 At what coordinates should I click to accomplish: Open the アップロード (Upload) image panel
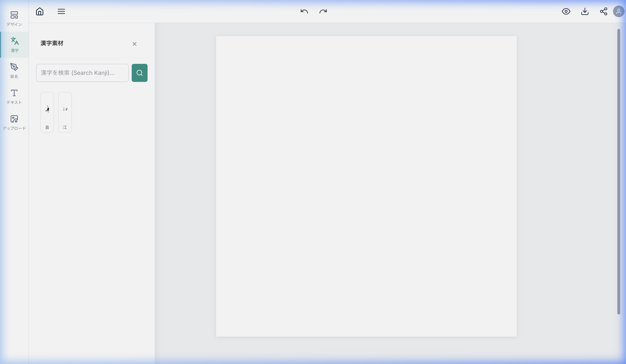[x=14, y=122]
